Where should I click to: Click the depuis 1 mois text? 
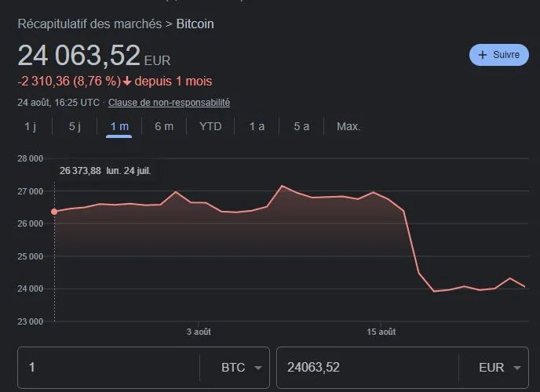coord(173,82)
